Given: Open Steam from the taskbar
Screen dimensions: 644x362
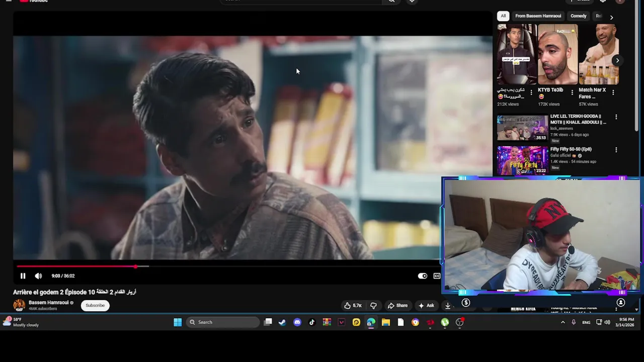Looking at the screenshot, I should 282,322.
